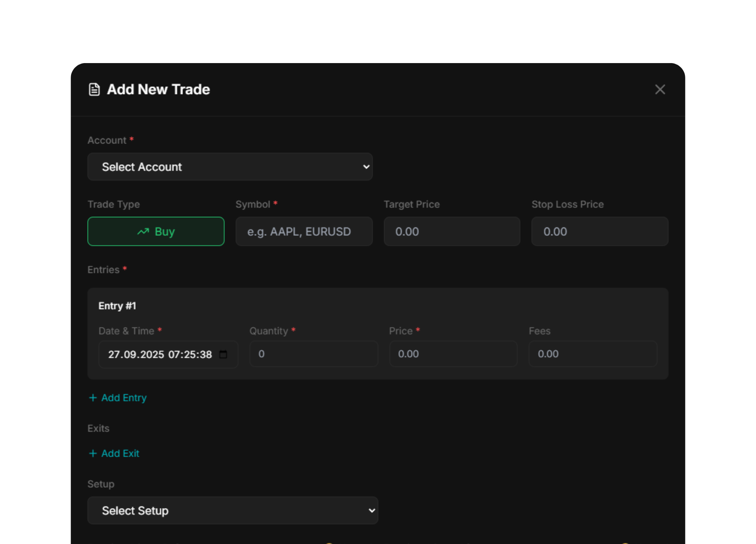Click the Symbol input field
Image resolution: width=756 pixels, height=544 pixels.
tap(304, 232)
